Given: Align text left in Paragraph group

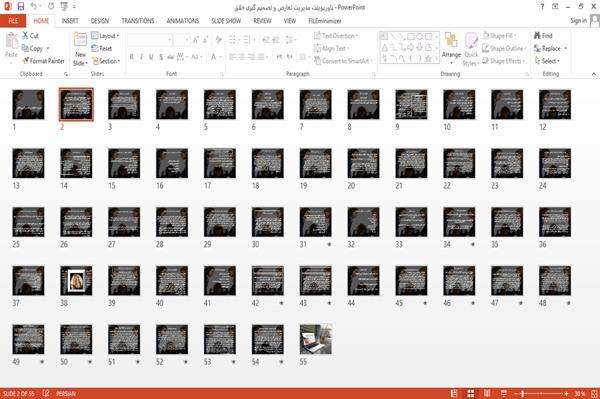Looking at the screenshot, I should click(232, 57).
